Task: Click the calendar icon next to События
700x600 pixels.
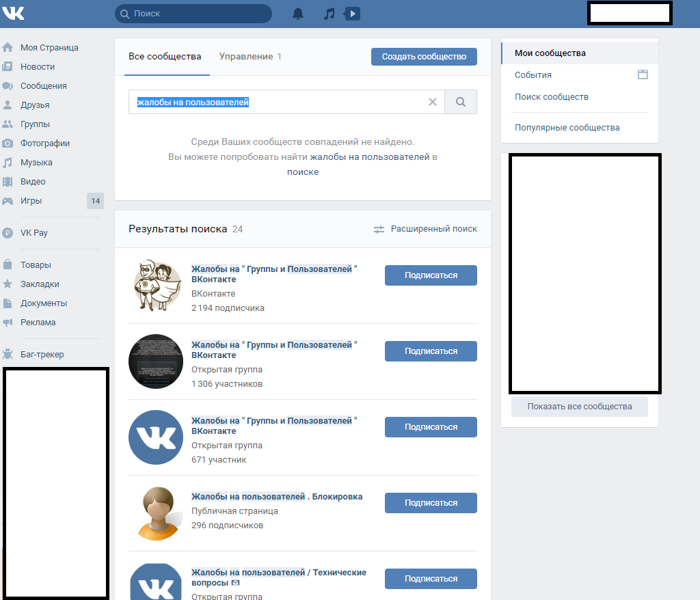Action: pos(643,74)
